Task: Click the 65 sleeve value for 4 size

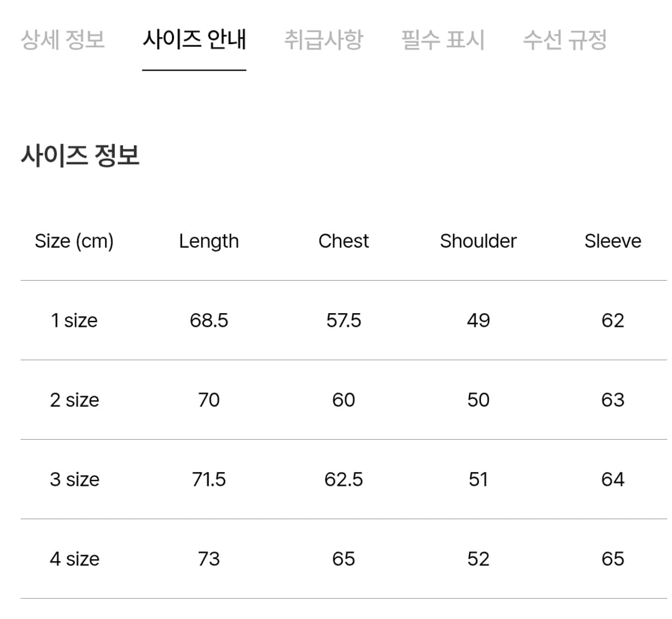Action: [612, 559]
